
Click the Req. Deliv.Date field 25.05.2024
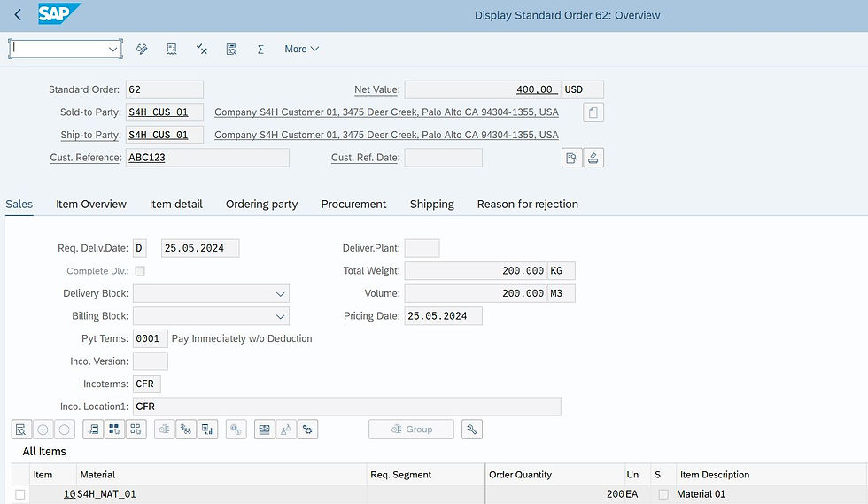pos(200,248)
